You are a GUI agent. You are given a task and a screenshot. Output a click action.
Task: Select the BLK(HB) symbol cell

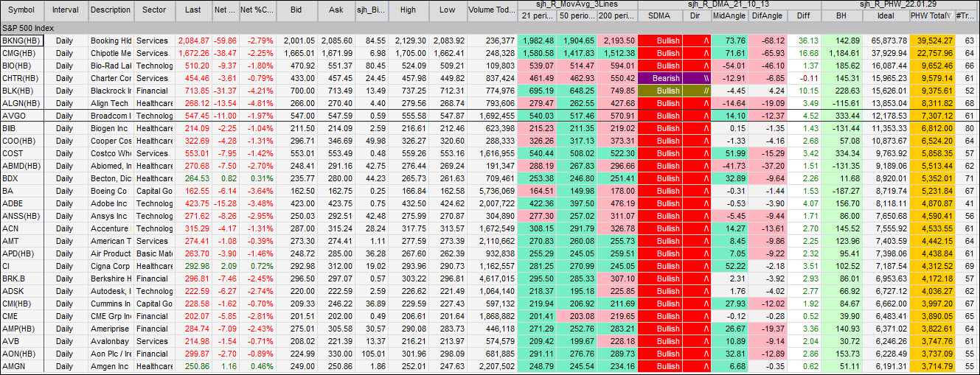[x=22, y=91]
